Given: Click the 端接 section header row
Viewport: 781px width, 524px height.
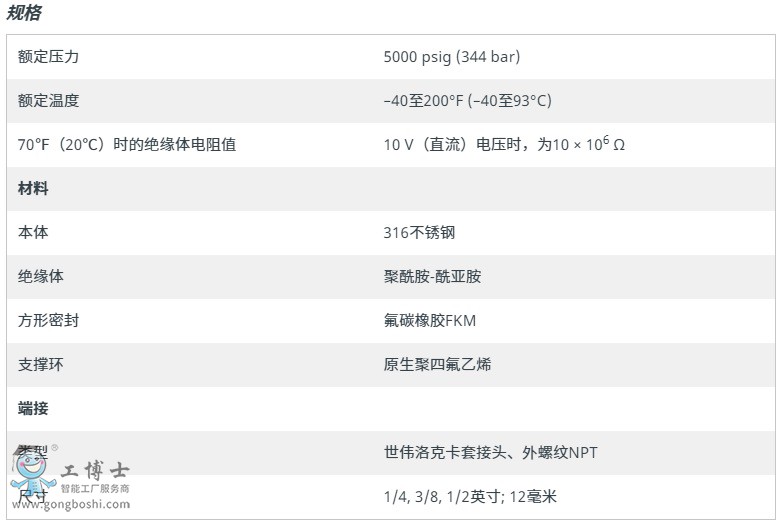Looking at the screenshot, I should point(33,409).
